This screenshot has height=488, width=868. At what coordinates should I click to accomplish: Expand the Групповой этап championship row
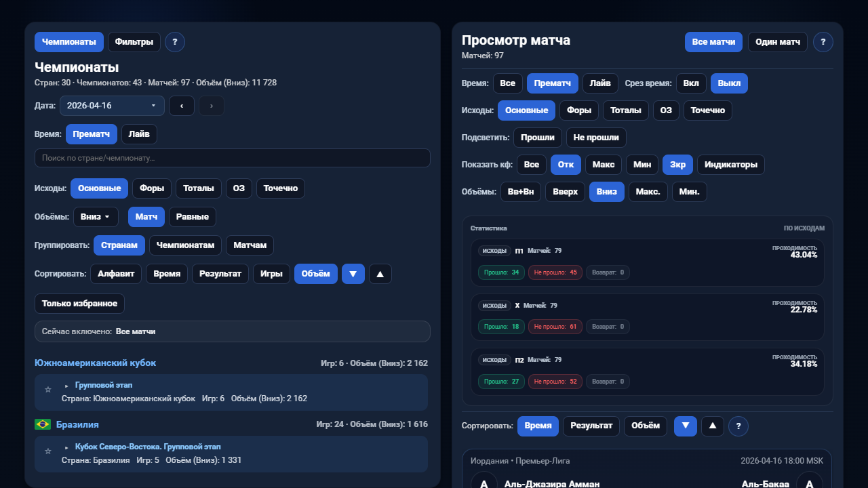pyautogui.click(x=66, y=386)
